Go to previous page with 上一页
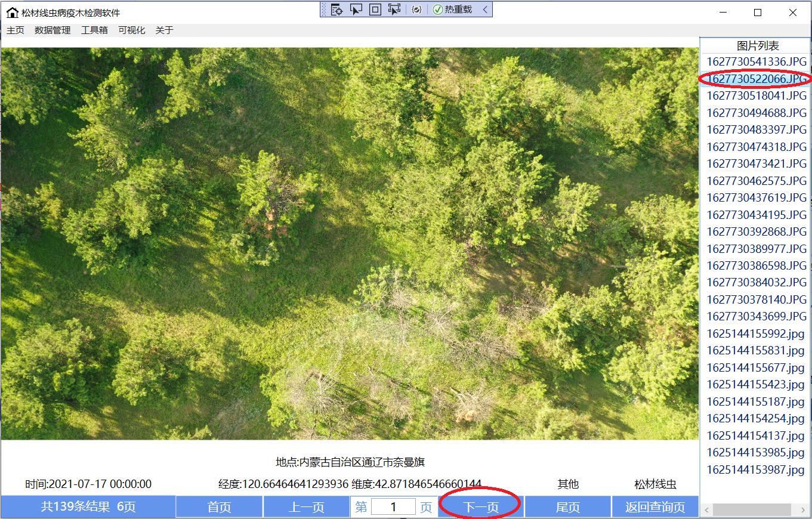 [x=307, y=507]
